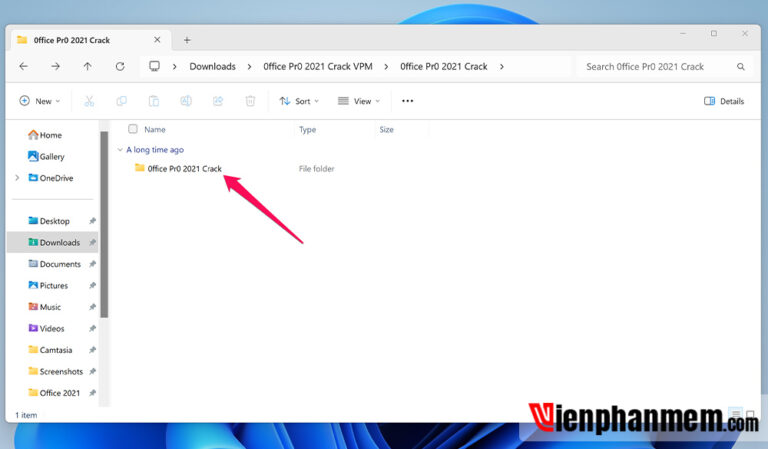Sort by the Size column header
This screenshot has height=449, width=768.
pos(386,129)
